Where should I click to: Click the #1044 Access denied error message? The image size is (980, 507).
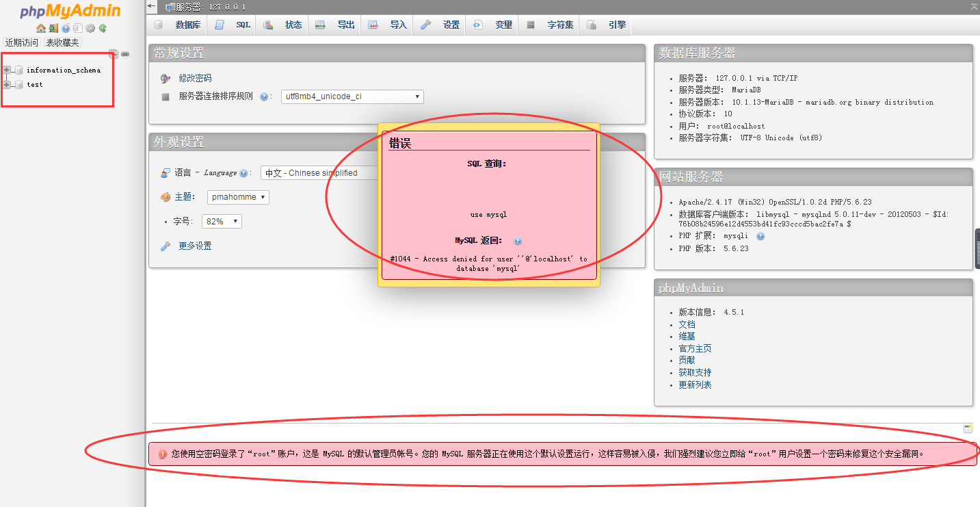pyautogui.click(x=488, y=263)
